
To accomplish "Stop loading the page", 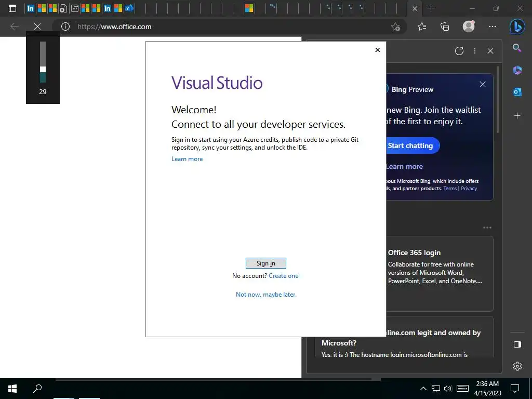I will coord(37,26).
